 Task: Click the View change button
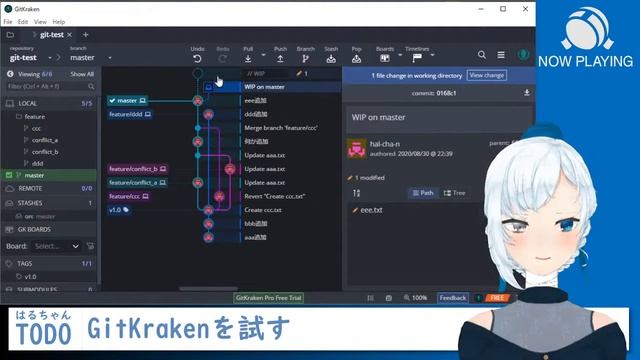pyautogui.click(x=487, y=75)
